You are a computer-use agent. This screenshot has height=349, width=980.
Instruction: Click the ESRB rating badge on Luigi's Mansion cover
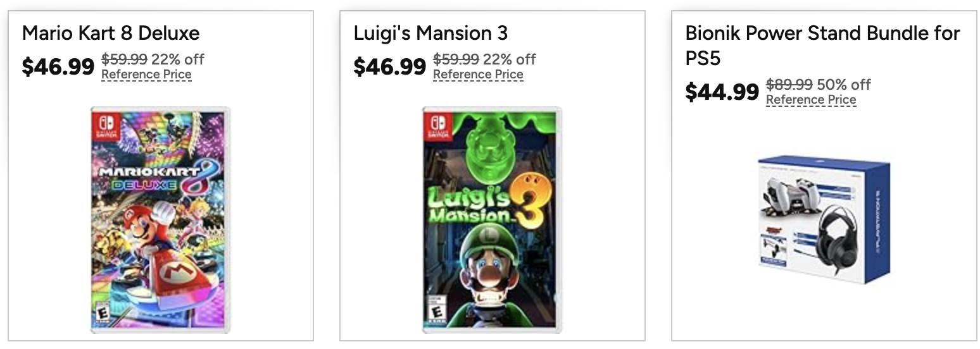(434, 315)
